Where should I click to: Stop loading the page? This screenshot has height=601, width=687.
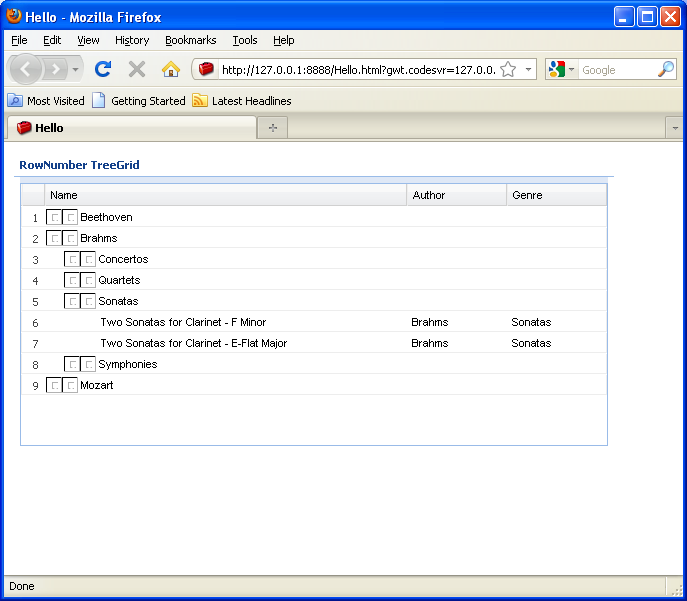(x=137, y=69)
